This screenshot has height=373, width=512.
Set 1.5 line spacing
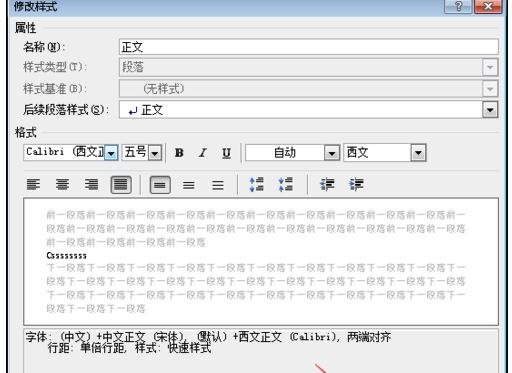click(x=189, y=185)
